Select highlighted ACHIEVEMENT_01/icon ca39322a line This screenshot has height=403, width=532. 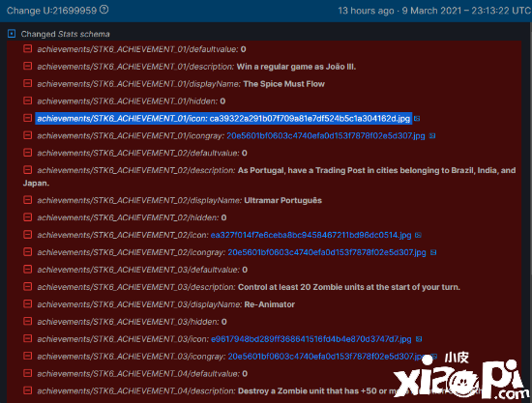pos(223,118)
